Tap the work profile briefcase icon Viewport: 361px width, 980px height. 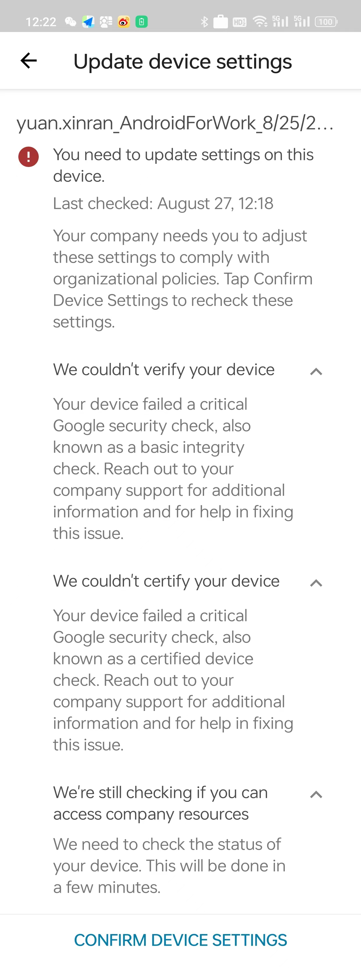click(x=220, y=21)
